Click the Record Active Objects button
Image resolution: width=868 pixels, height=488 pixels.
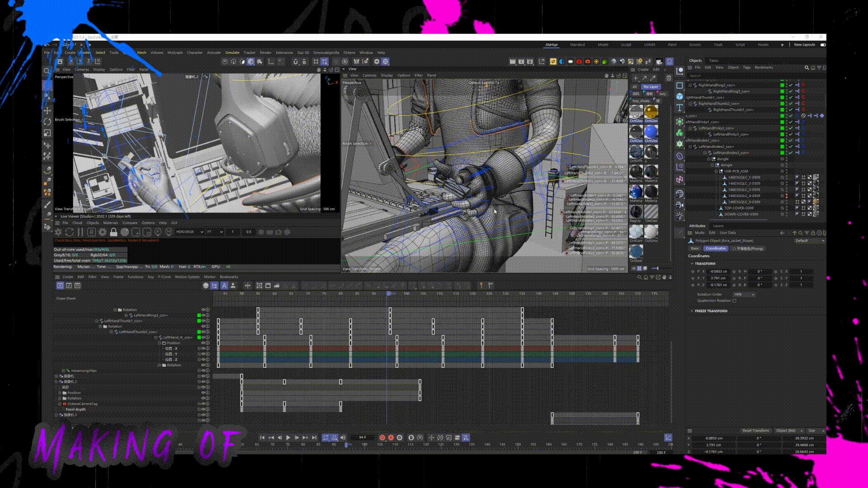[382, 437]
